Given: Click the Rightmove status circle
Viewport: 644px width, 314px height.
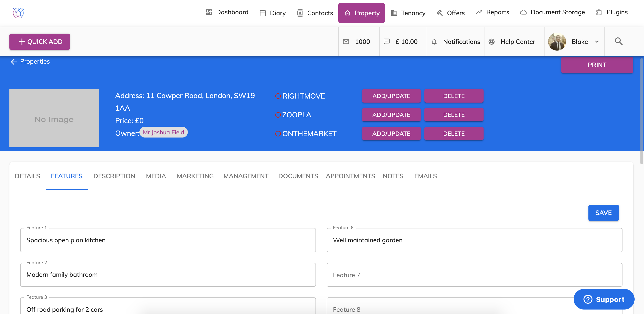Looking at the screenshot, I should pos(278,96).
